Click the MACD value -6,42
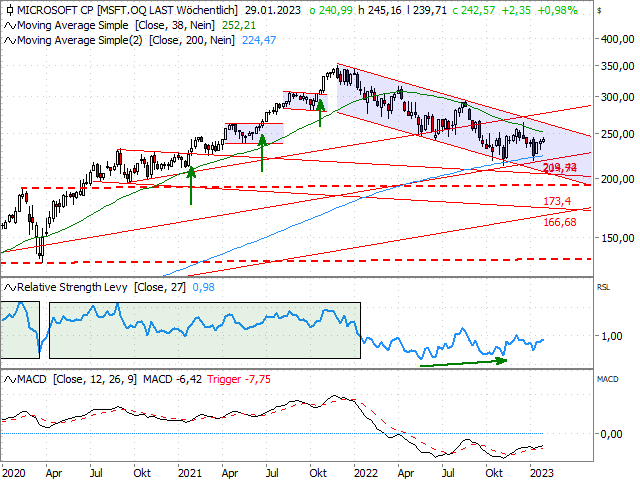 189,380
